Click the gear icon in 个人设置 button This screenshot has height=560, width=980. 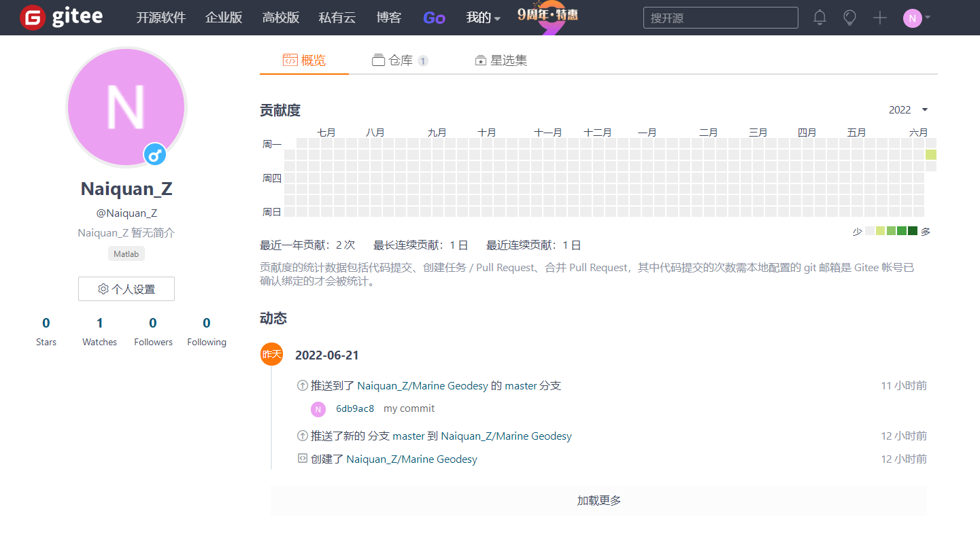pyautogui.click(x=103, y=289)
